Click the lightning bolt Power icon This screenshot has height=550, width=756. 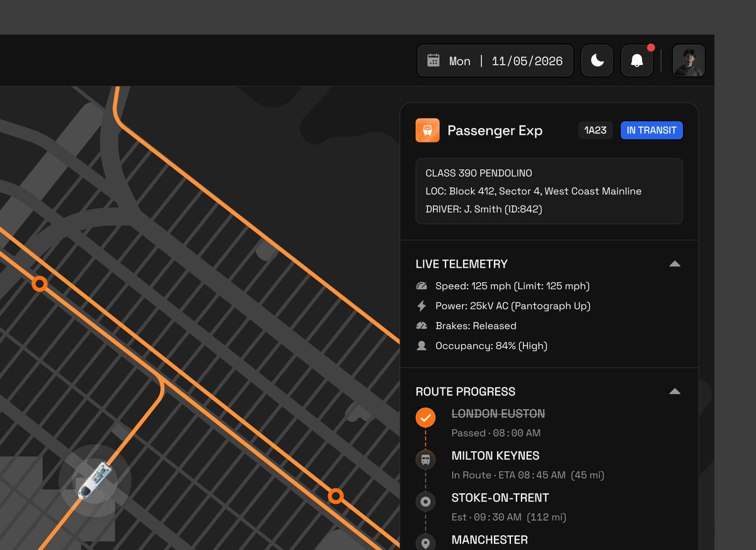point(422,306)
